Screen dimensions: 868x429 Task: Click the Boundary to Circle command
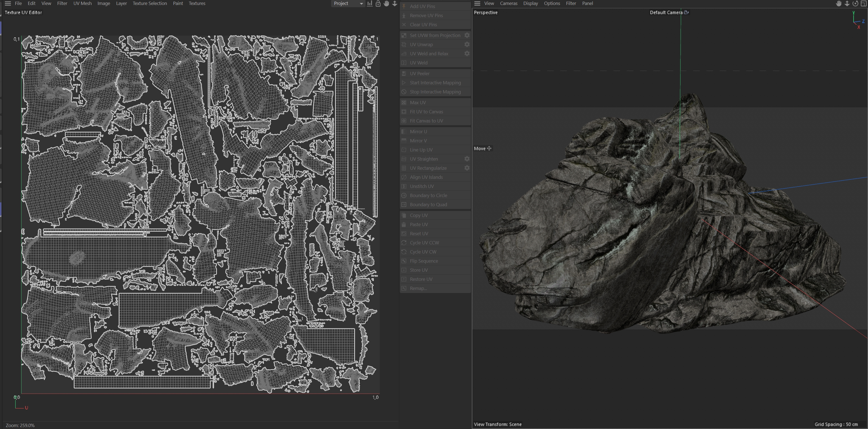[x=428, y=195]
